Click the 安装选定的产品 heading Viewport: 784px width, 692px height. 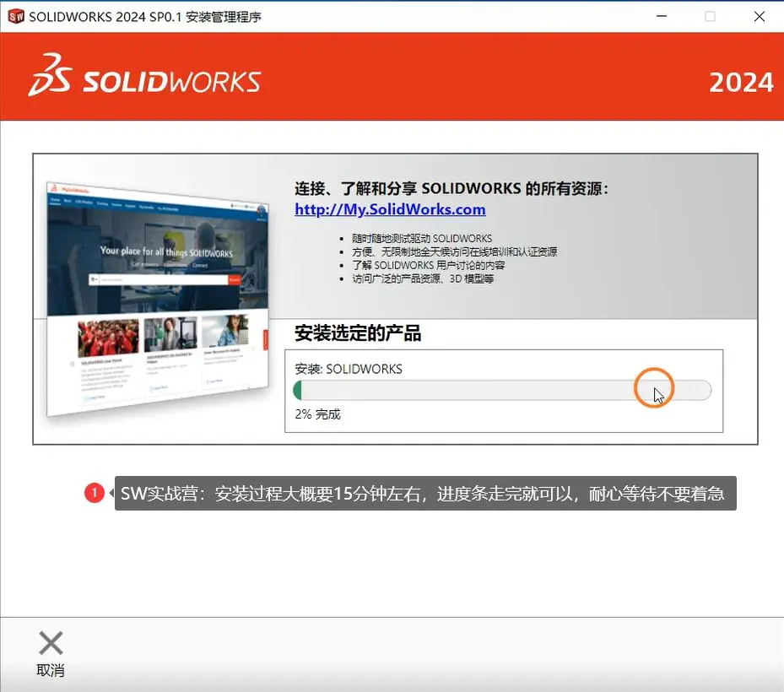pyautogui.click(x=358, y=333)
